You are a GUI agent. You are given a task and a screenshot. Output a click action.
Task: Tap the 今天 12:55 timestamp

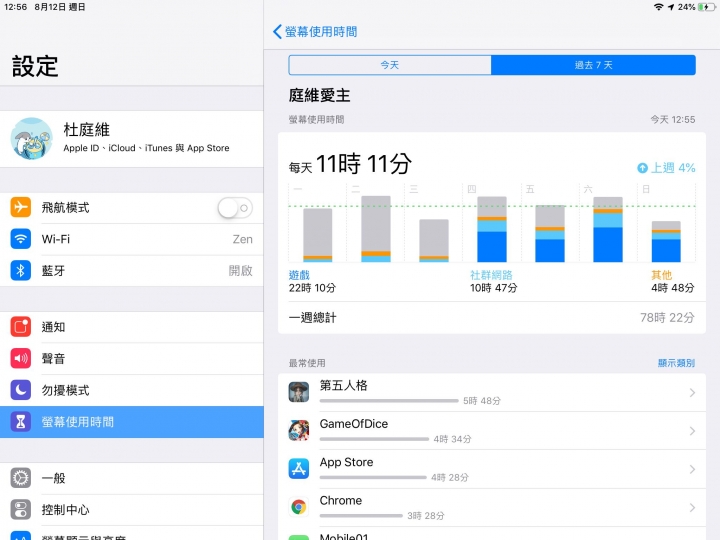click(x=673, y=119)
